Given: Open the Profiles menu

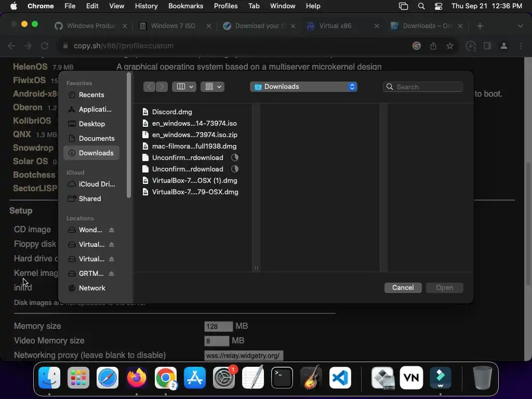Looking at the screenshot, I should point(225,6).
